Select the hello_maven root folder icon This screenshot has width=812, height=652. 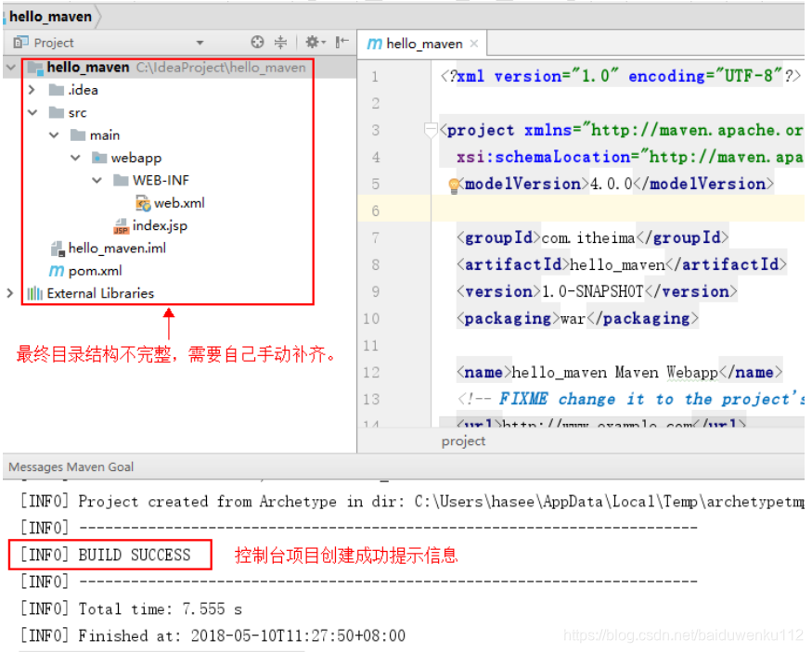(x=34, y=68)
